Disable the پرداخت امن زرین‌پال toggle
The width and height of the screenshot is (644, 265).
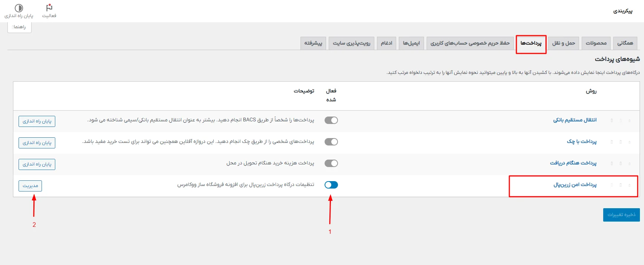[x=331, y=185]
